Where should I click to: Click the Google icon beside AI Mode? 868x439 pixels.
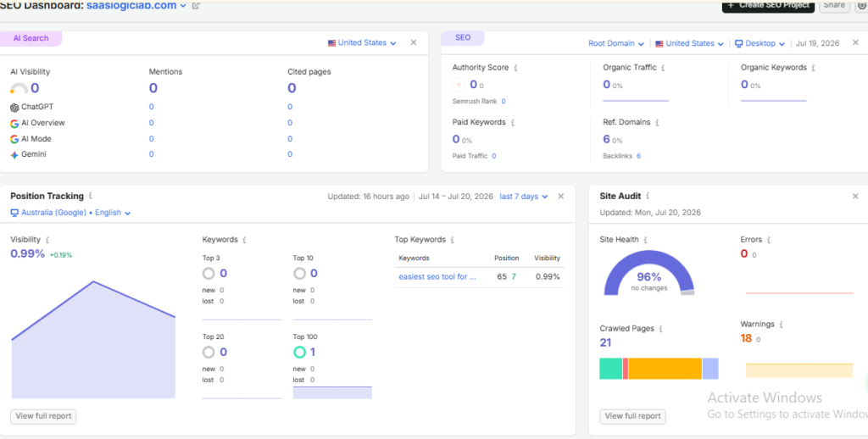[x=14, y=139]
